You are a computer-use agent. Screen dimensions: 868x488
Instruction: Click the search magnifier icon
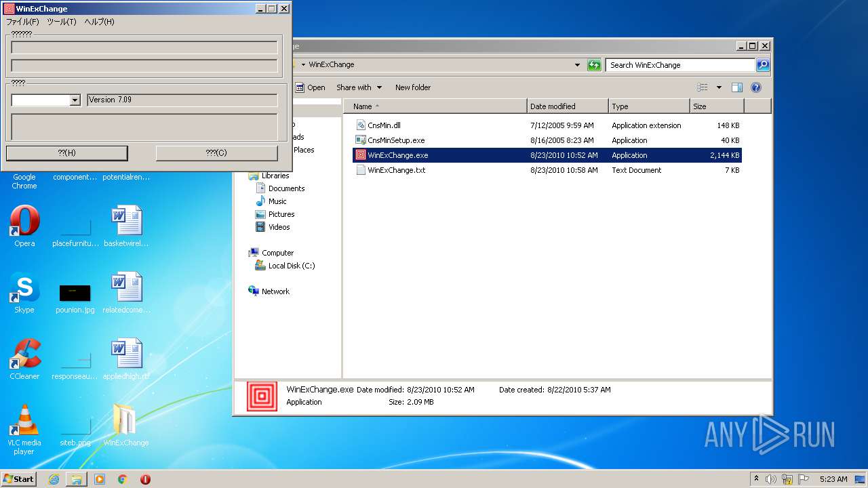click(763, 65)
